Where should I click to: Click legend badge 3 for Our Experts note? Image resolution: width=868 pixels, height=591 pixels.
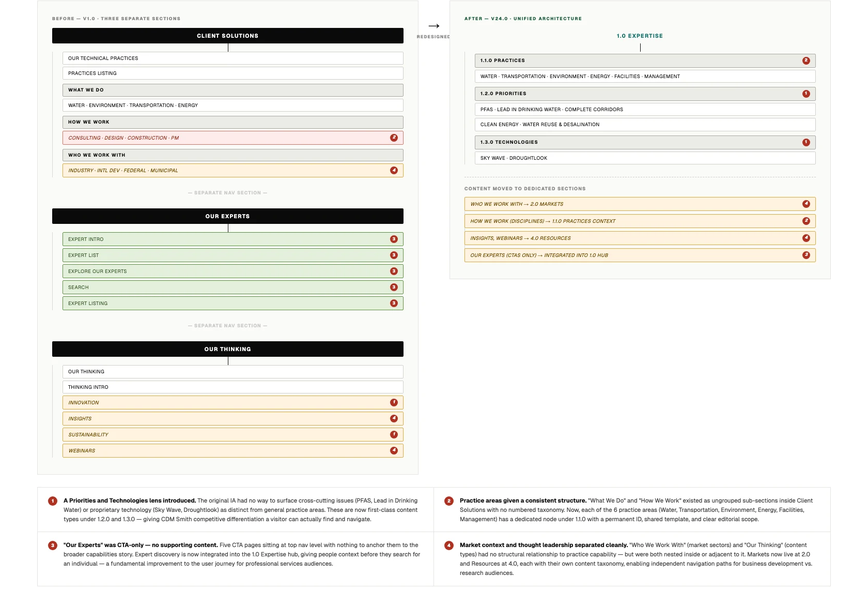point(53,545)
